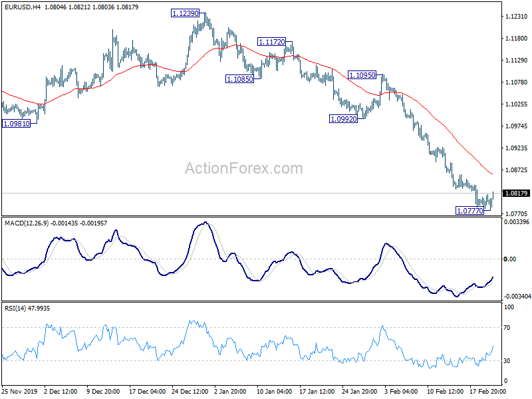Click the 2 Jan 20:00 time marker
532x399 pixels.
[230, 391]
